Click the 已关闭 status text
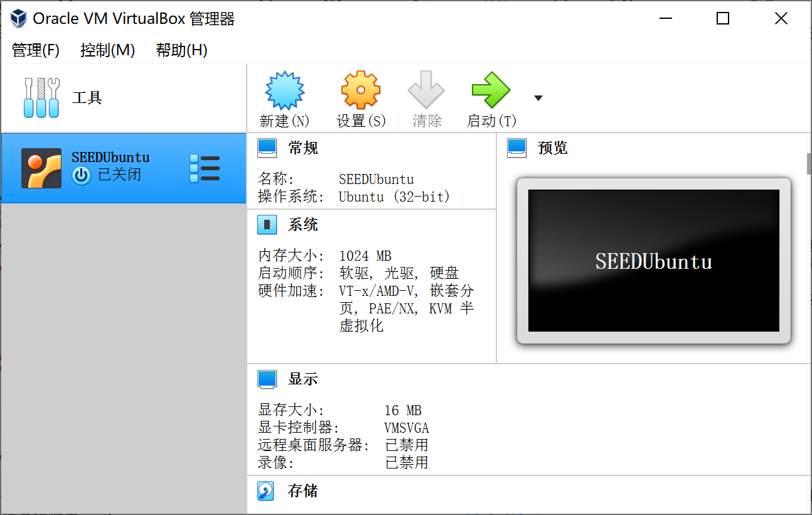 click(120, 175)
